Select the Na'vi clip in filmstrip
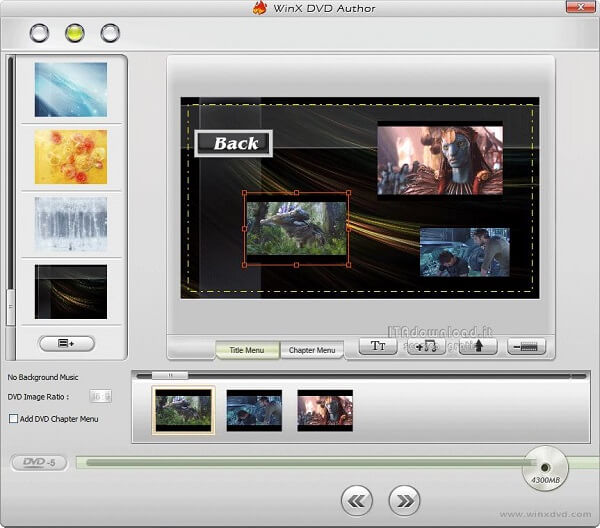The height and width of the screenshot is (528, 600). point(325,411)
